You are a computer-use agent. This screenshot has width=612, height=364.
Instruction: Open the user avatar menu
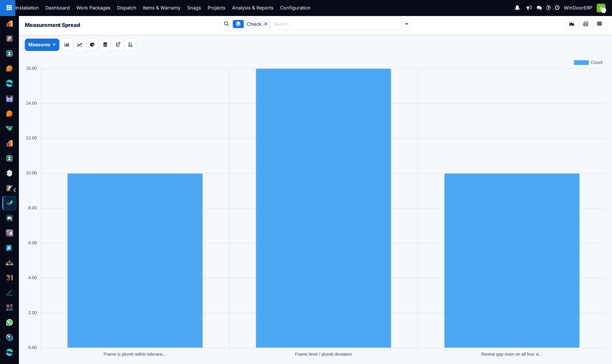(601, 8)
